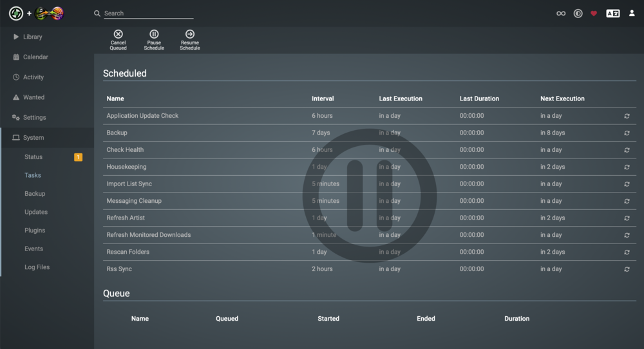The width and height of the screenshot is (644, 349).
Task: Run Check Health task now
Action: tap(627, 150)
